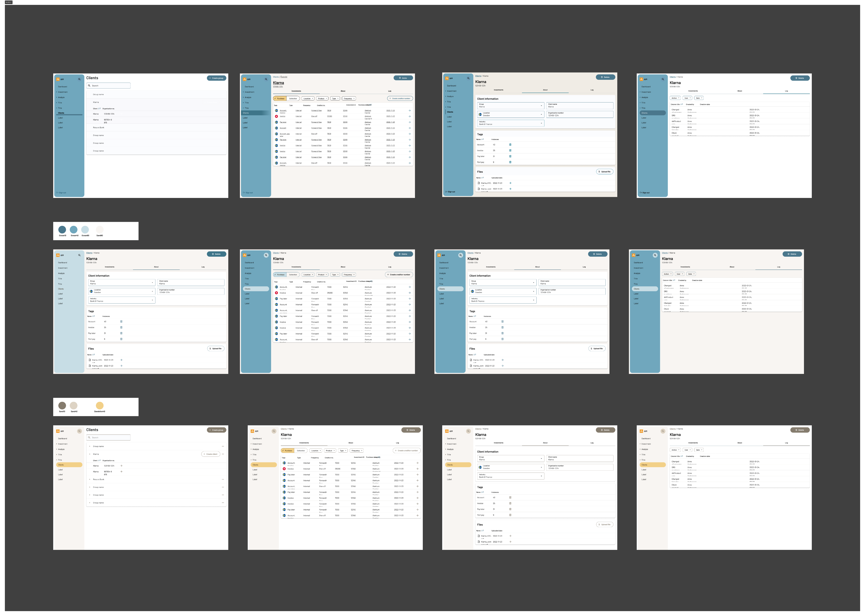Select 'Investments' tab in top-right Log frame

click(693, 91)
